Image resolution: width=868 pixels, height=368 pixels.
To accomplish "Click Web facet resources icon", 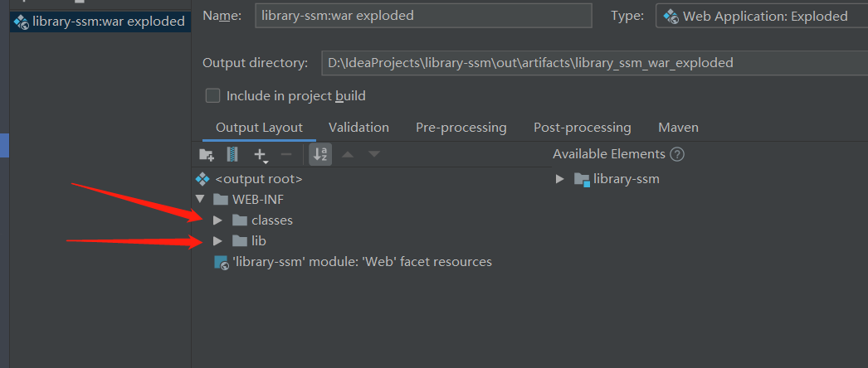I will coord(222,263).
